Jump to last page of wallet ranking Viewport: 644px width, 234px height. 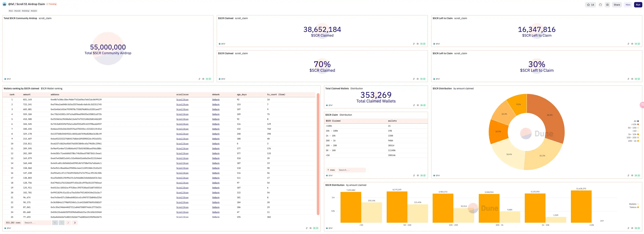(74, 223)
